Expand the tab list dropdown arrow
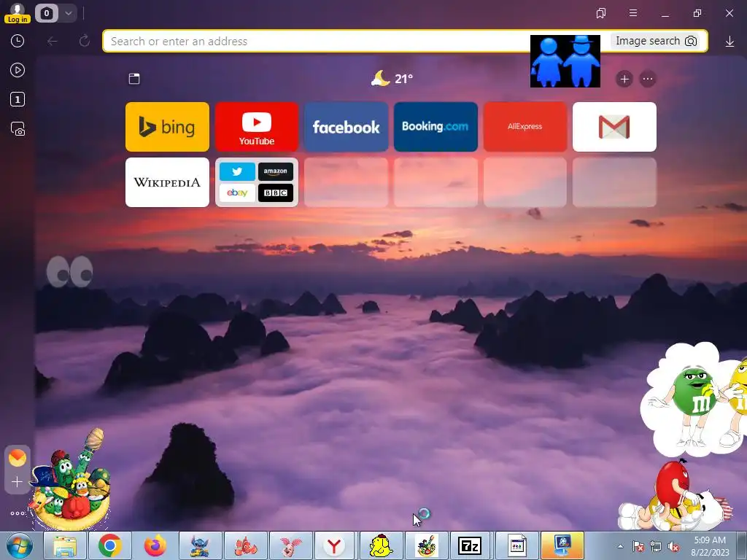 (68, 13)
